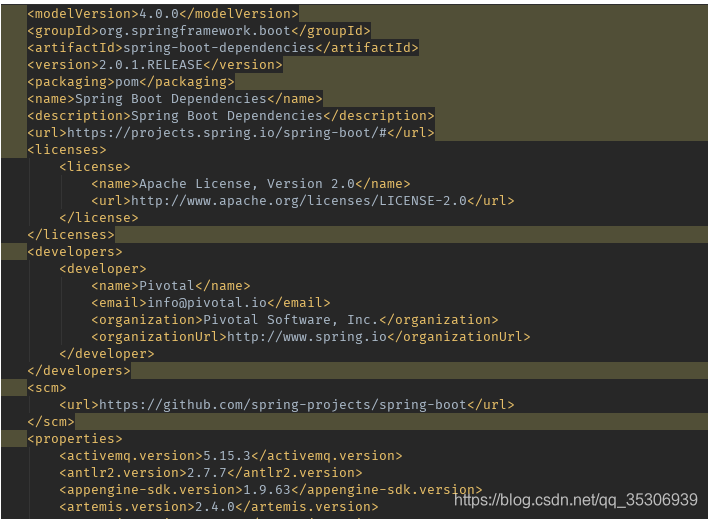708x519 pixels.
Task: Select the name Spring Boot Dependencies line
Action: [175, 98]
